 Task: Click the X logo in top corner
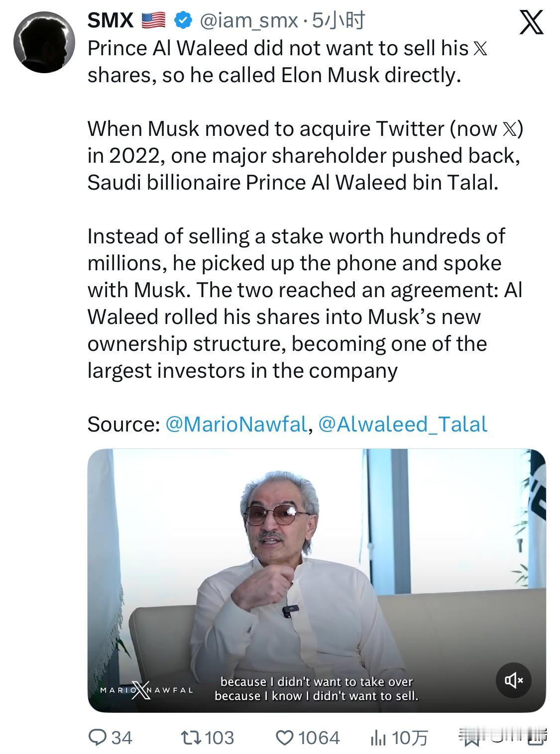(531, 23)
